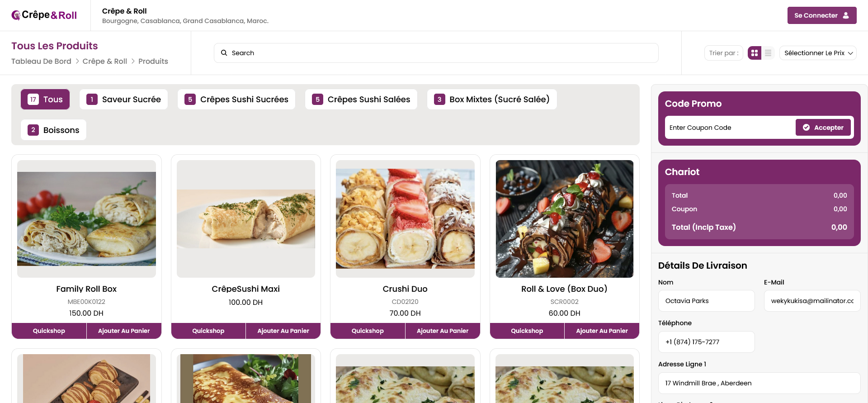Image resolution: width=868 pixels, height=403 pixels.
Task: Open Box Mixtes (Sucré Salée) category
Action: (492, 100)
